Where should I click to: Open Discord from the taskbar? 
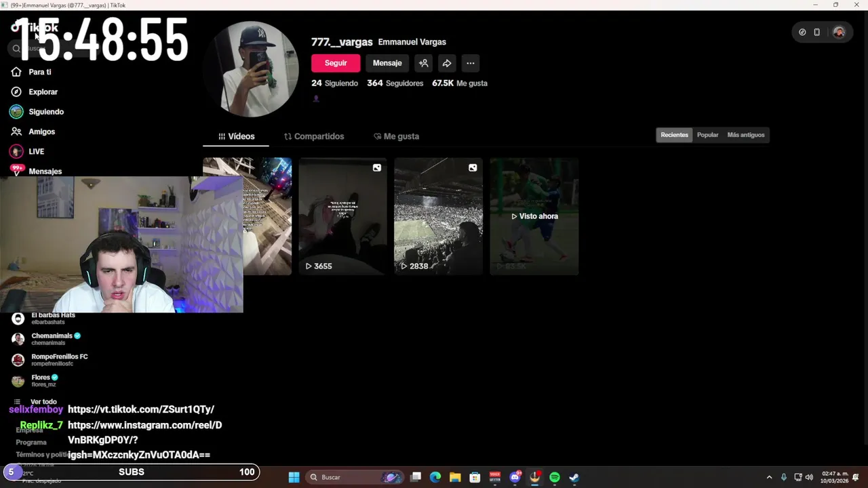pos(515,477)
